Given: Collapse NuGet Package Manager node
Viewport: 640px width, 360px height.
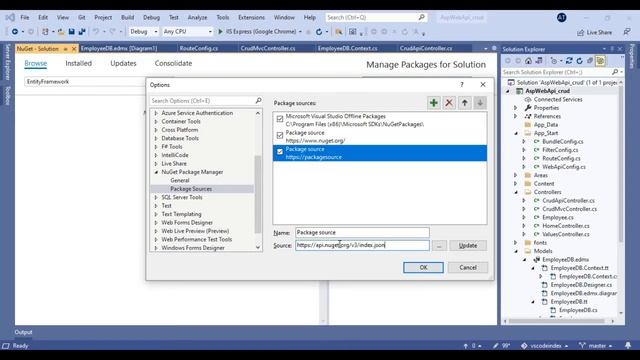Looking at the screenshot, I should click(x=156, y=172).
